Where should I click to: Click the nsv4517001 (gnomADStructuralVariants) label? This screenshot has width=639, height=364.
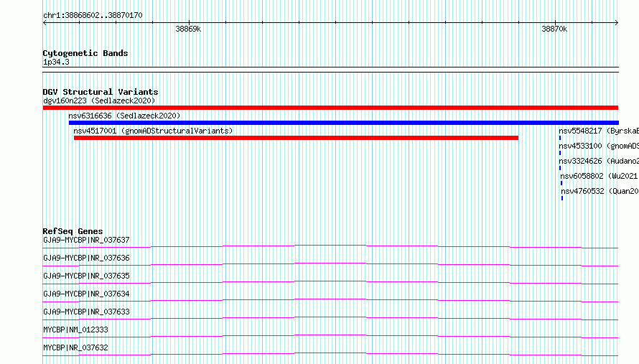point(153,131)
